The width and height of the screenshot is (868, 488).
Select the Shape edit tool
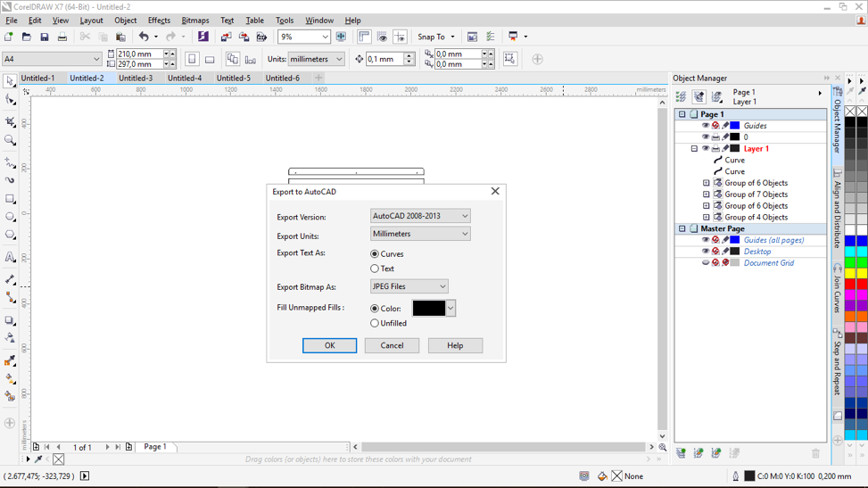10,100
